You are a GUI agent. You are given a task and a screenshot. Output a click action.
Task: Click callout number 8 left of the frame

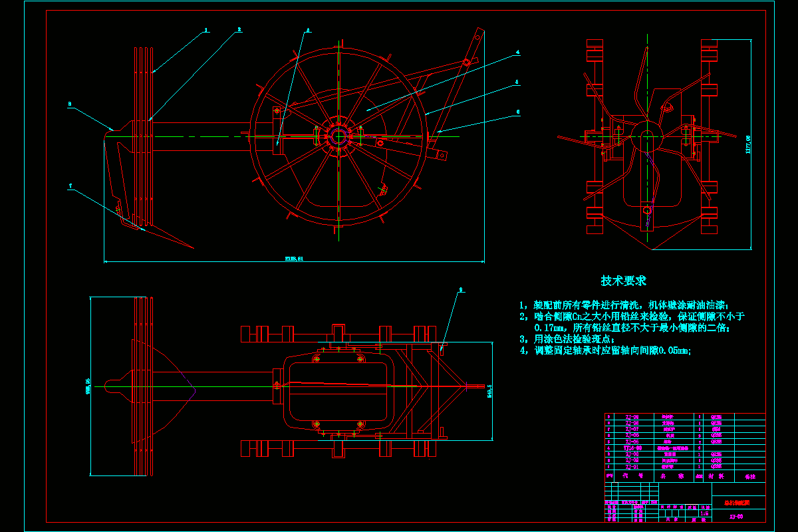click(x=68, y=104)
